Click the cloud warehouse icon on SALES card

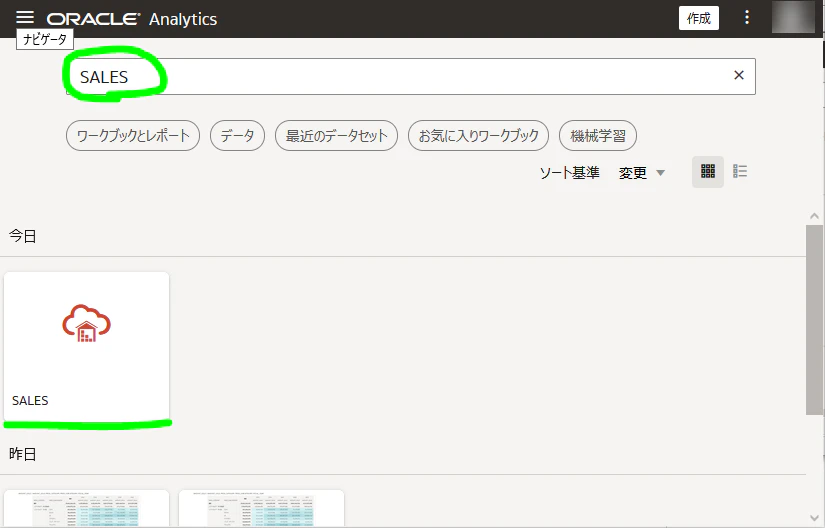coord(87,323)
